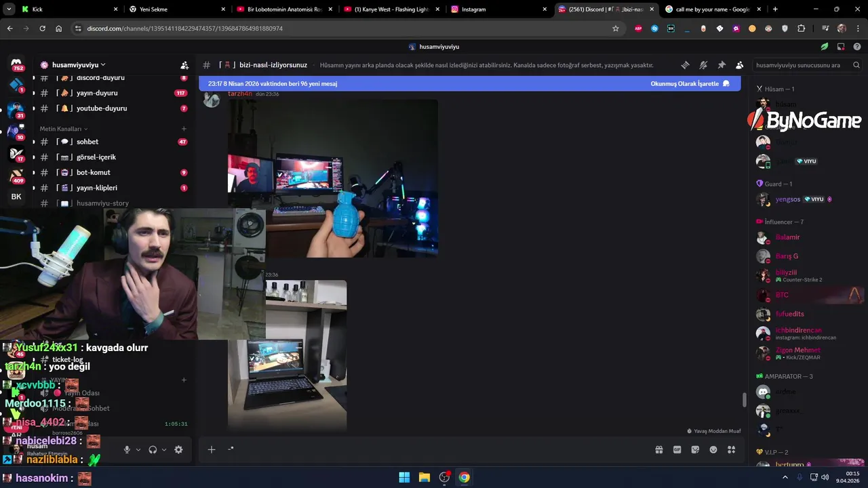The image size is (868, 488).
Task: Bookmark this page with the star
Action: point(616,28)
